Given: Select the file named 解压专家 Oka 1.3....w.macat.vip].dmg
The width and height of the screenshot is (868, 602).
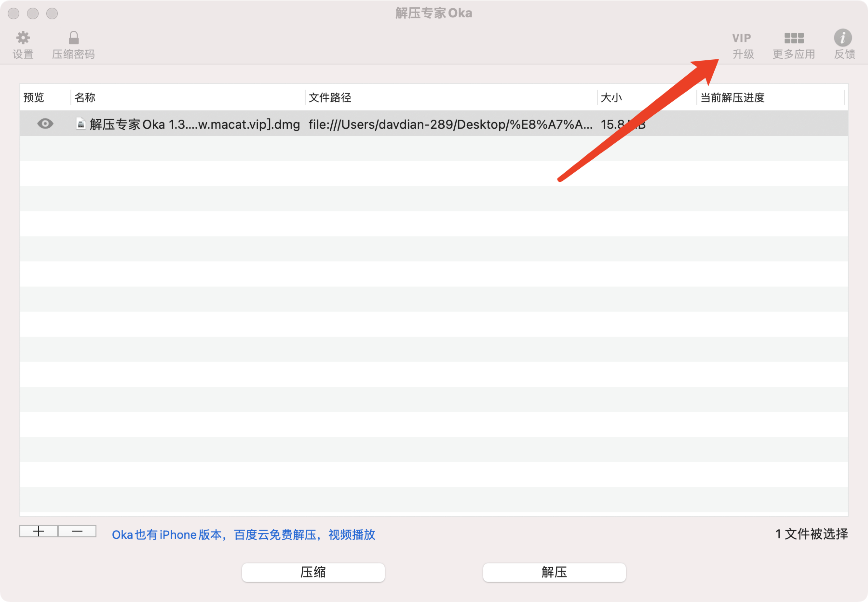Looking at the screenshot, I should pyautogui.click(x=195, y=124).
